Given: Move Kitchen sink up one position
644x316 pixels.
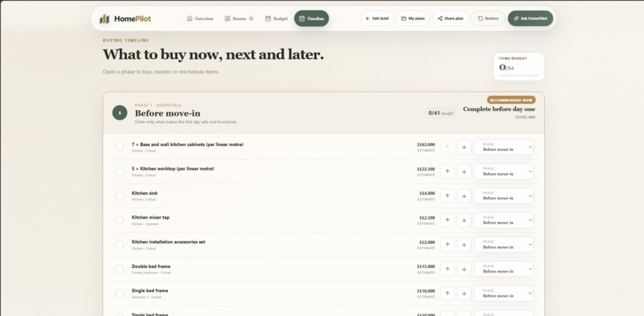Looking at the screenshot, I should (447, 196).
